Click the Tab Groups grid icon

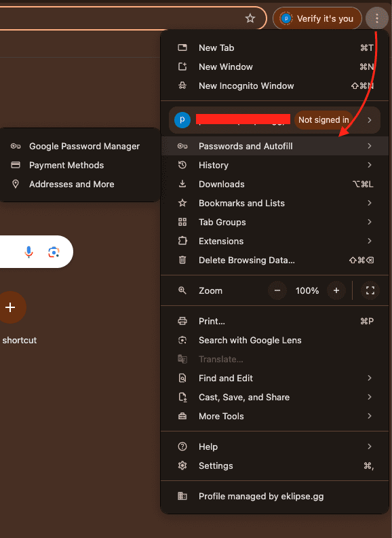coord(182,222)
